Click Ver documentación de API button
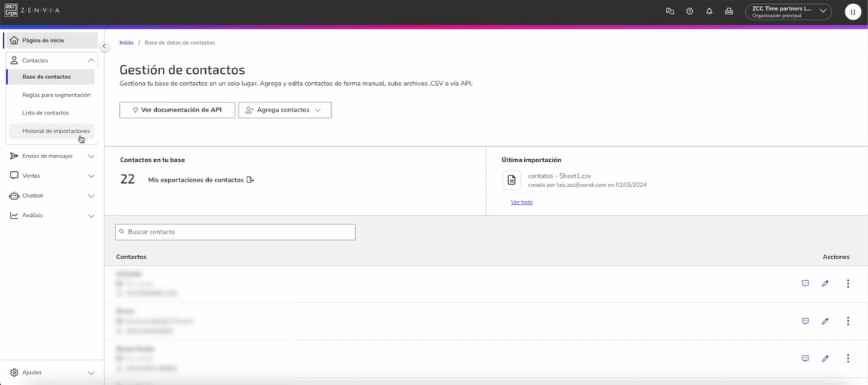 coord(177,110)
